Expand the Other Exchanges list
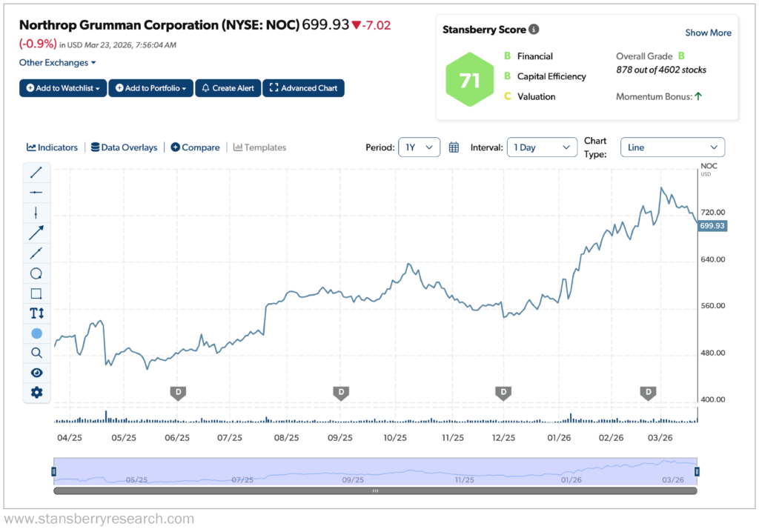 tap(57, 62)
